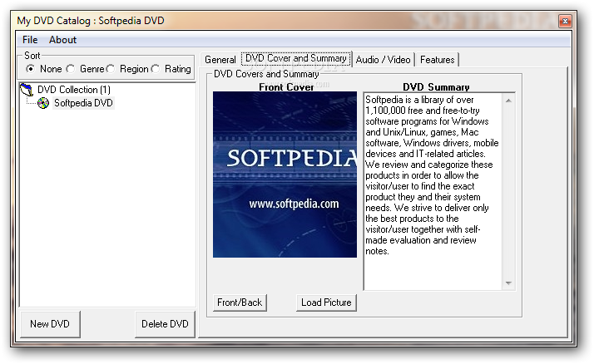Click the Softpedia front cover image

coord(285,175)
